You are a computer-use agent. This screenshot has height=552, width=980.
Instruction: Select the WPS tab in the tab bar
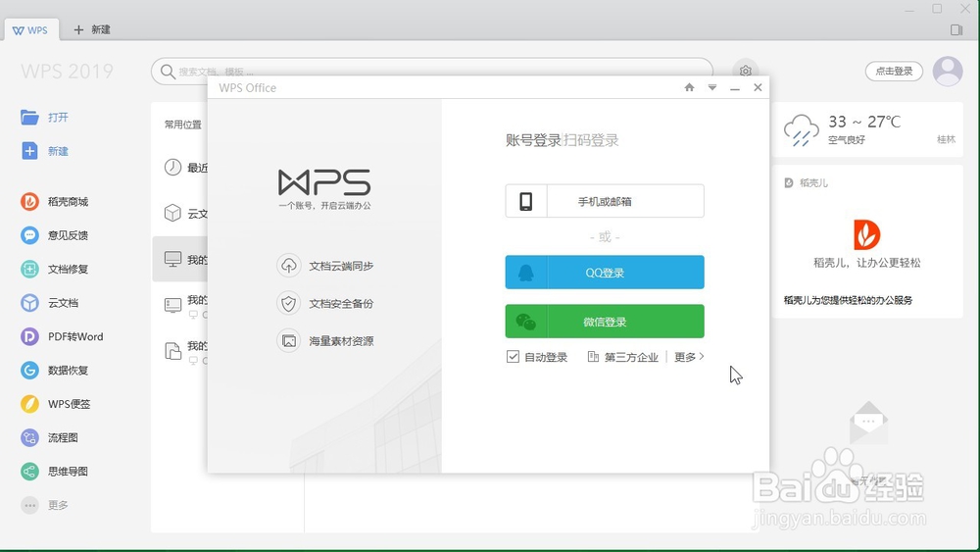point(30,30)
